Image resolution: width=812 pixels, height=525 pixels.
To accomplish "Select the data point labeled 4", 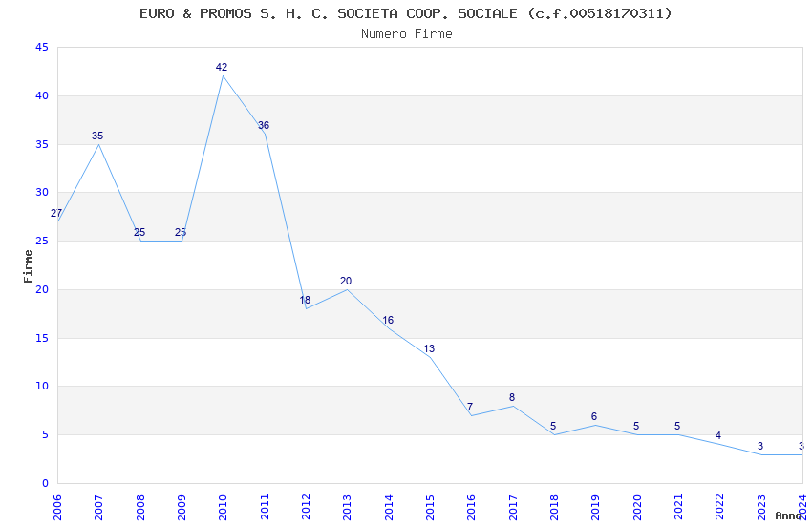I will (718, 435).
